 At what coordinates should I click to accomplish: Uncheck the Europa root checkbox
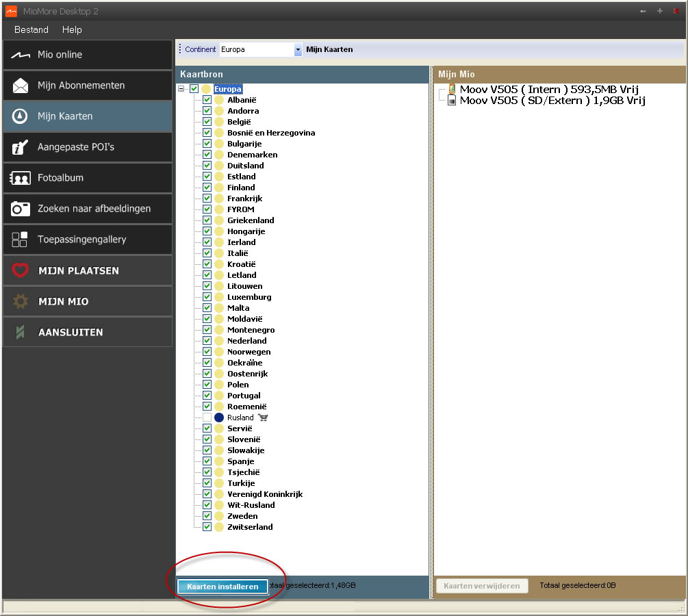(x=194, y=88)
